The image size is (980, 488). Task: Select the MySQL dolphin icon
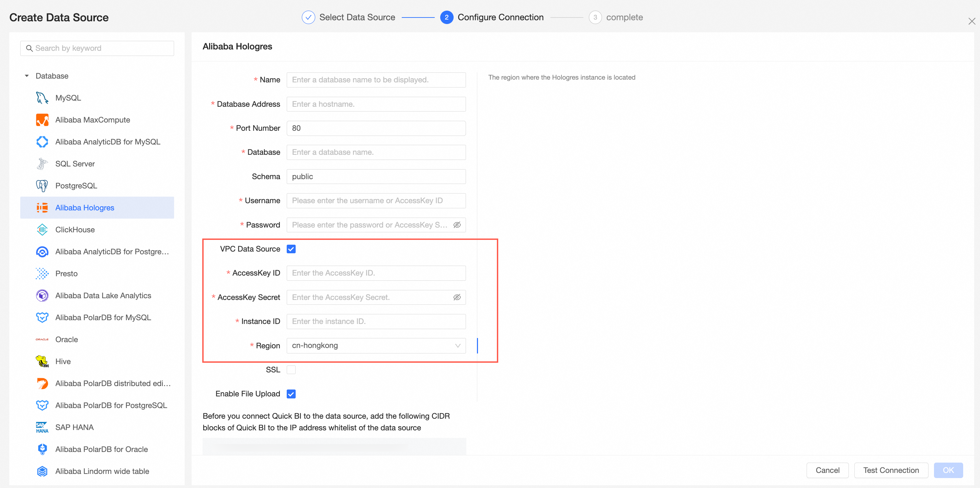[x=42, y=98]
